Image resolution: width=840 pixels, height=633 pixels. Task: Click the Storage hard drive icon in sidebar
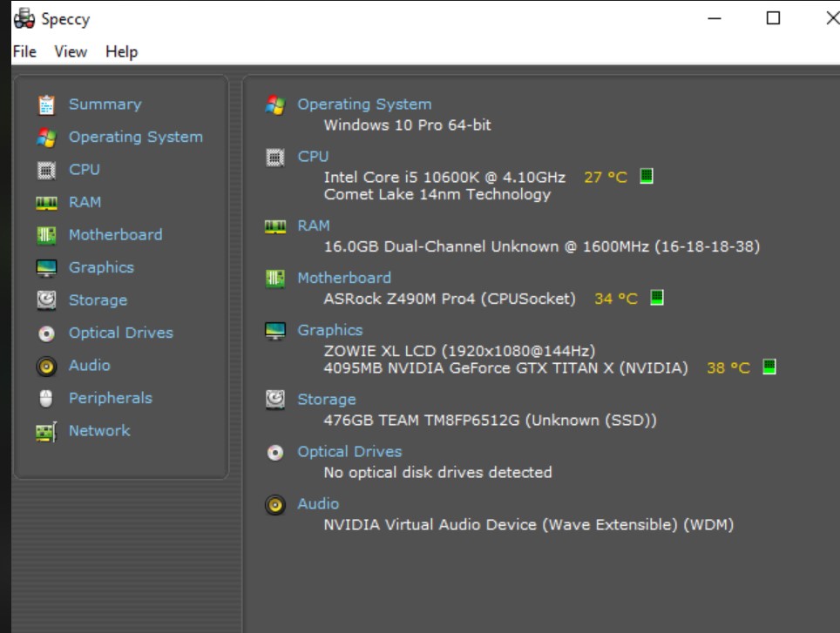tap(46, 300)
